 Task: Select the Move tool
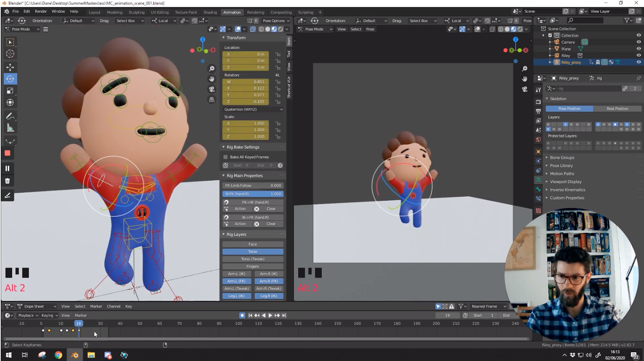click(10, 67)
